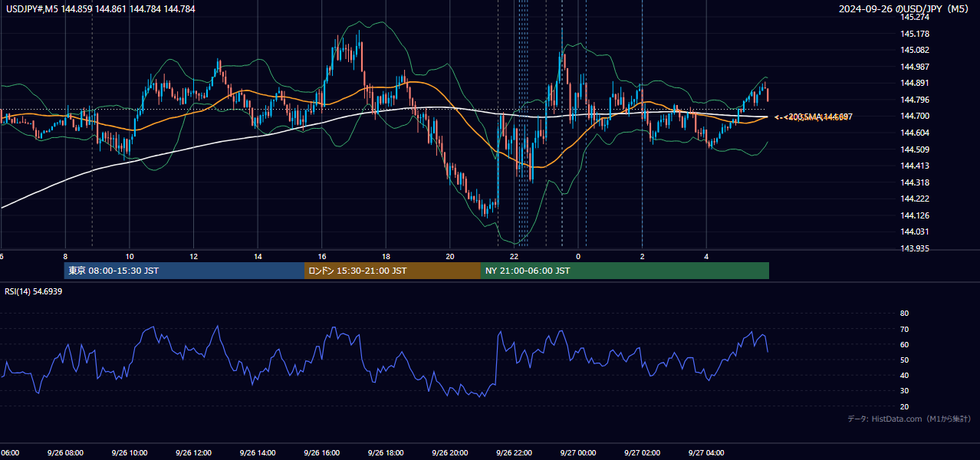
Task: Click price axis label 144.222
Action: [915, 199]
